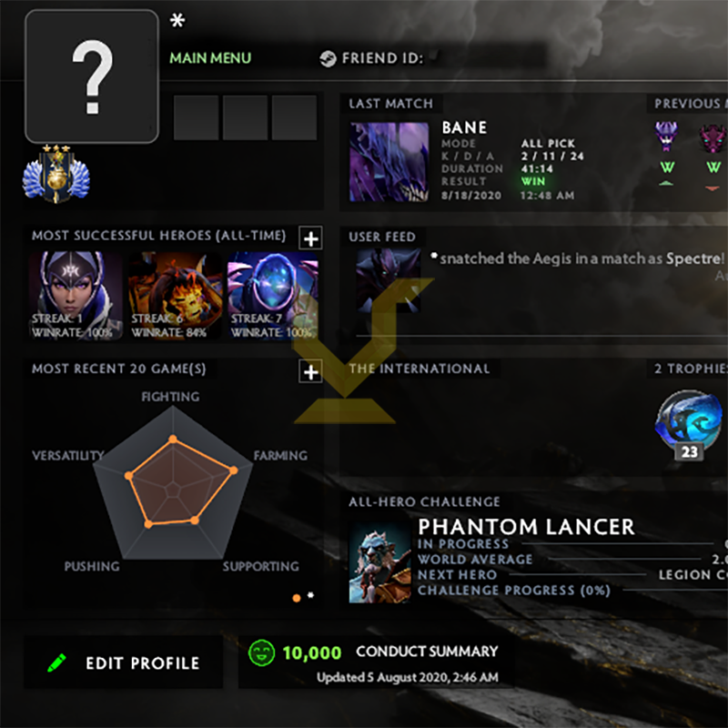
Task: Click the first previous match hero icon
Action: tap(666, 136)
